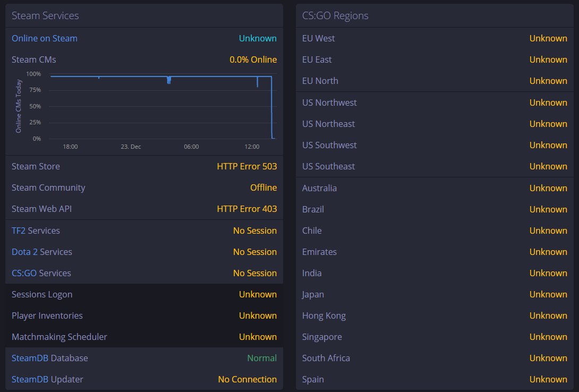The height and width of the screenshot is (392, 579).
Task: Click the EU North region label
Action: coord(320,81)
